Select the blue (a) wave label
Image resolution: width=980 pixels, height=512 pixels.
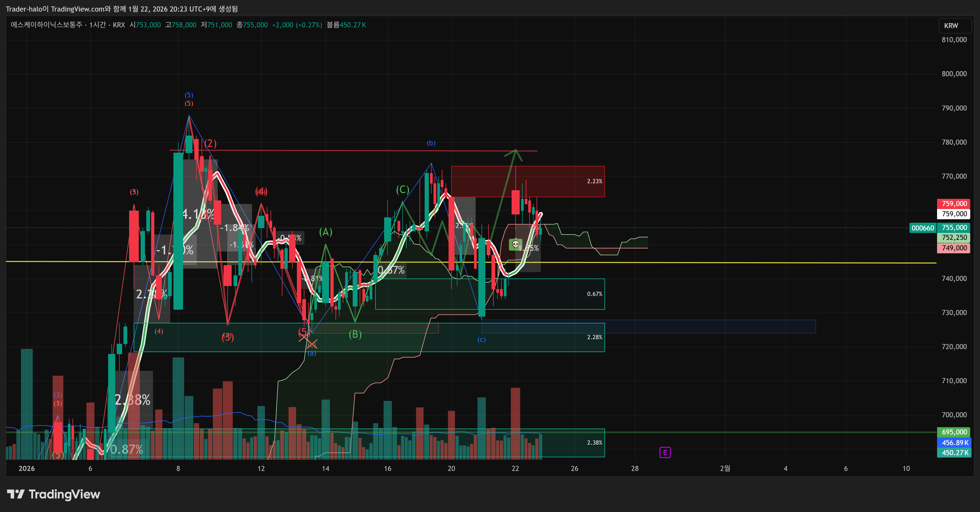pos(312,353)
